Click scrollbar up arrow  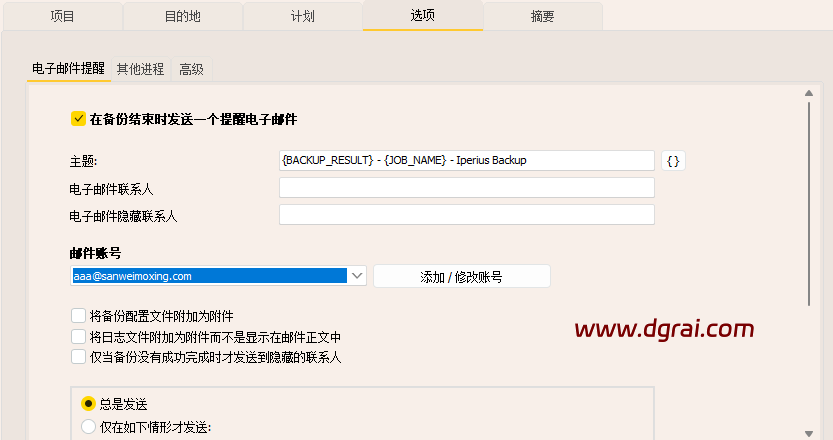point(807,94)
